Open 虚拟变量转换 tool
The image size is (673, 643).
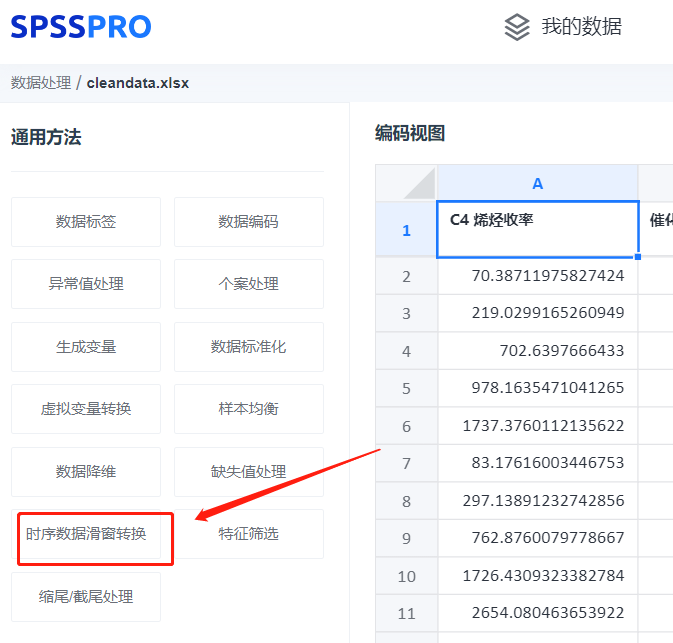(86, 409)
